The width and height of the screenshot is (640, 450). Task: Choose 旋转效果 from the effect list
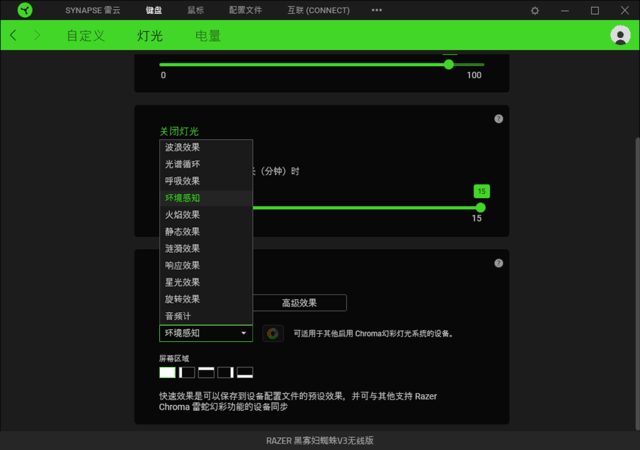click(206, 299)
